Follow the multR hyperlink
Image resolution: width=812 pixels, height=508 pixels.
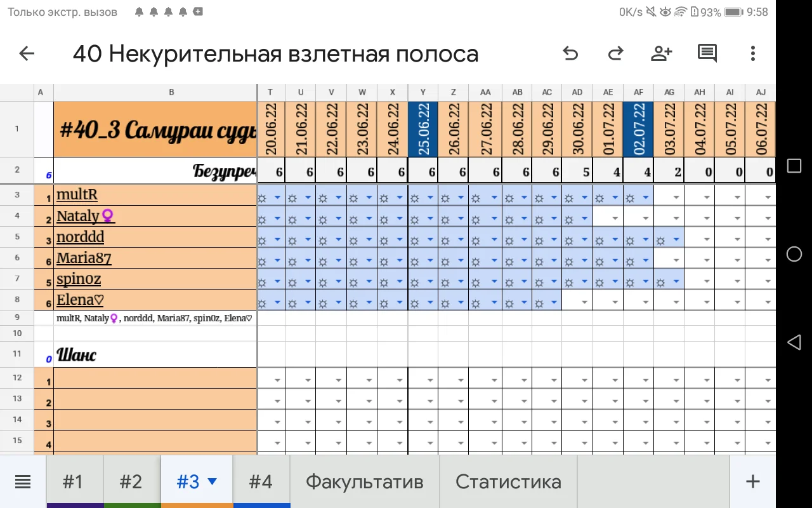pos(77,194)
